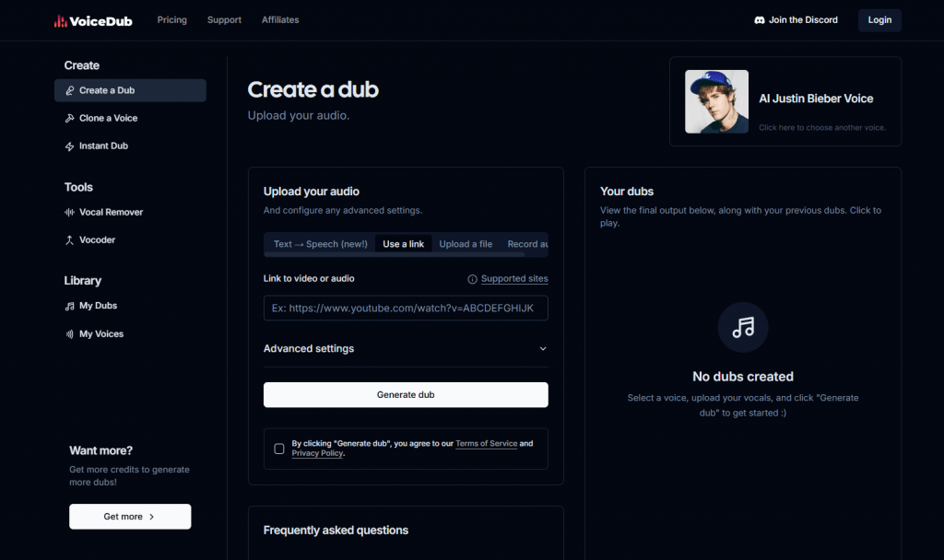Viewport: 944px width, 560px height.
Task: Switch to the Record audio tab
Action: 527,244
